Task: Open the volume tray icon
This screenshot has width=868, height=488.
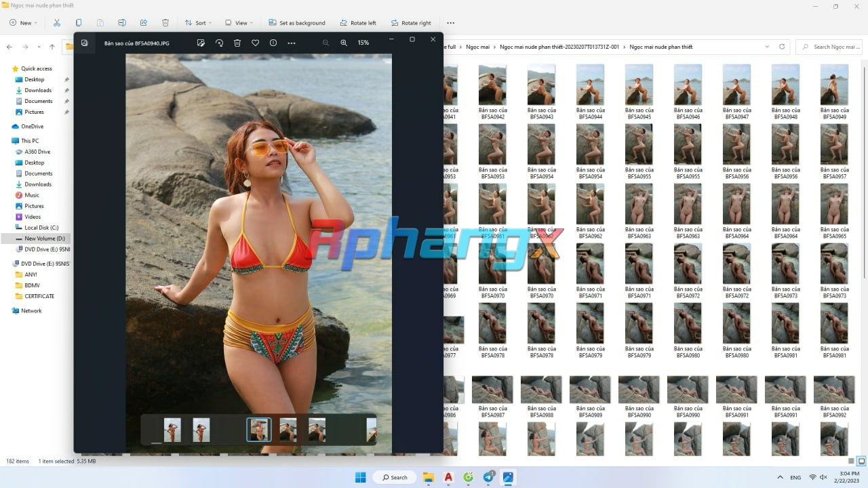Action: coord(823,477)
